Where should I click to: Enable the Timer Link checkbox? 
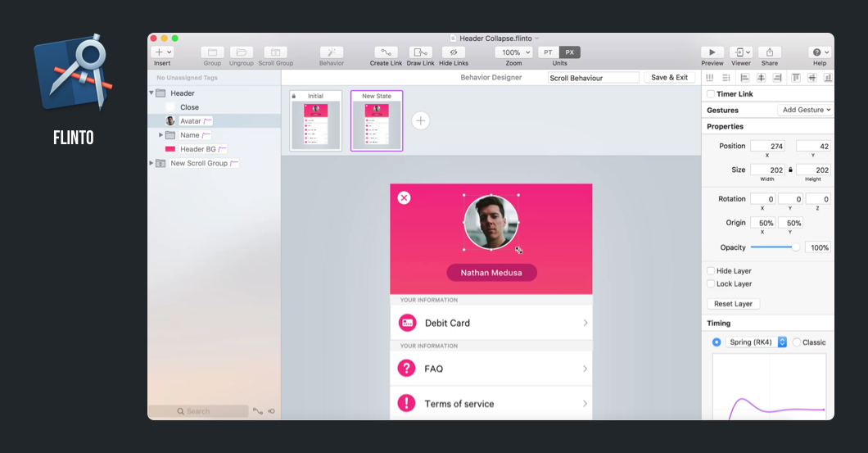click(710, 93)
